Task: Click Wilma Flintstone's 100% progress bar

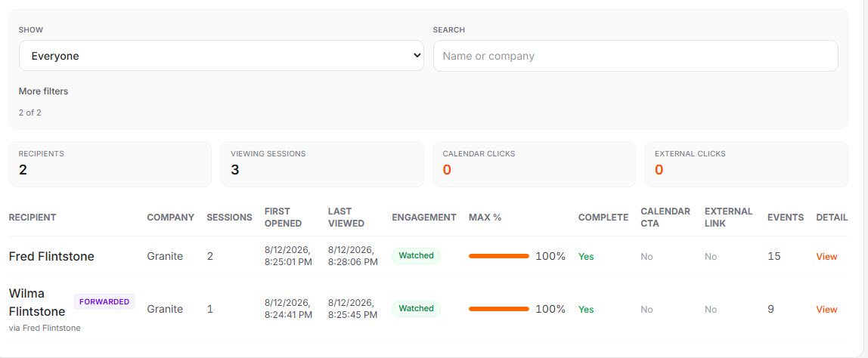Action: pyautogui.click(x=499, y=309)
